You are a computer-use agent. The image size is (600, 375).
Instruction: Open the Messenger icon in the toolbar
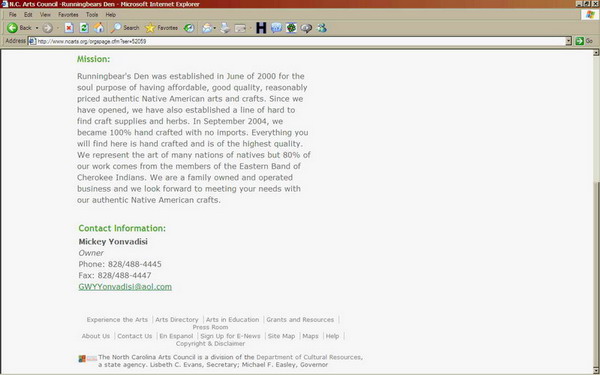322,28
